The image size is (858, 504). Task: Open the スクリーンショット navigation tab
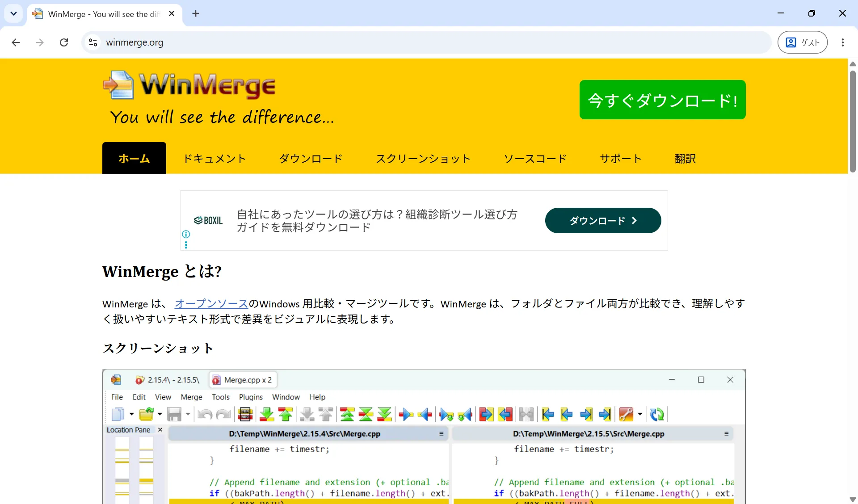pyautogui.click(x=423, y=158)
